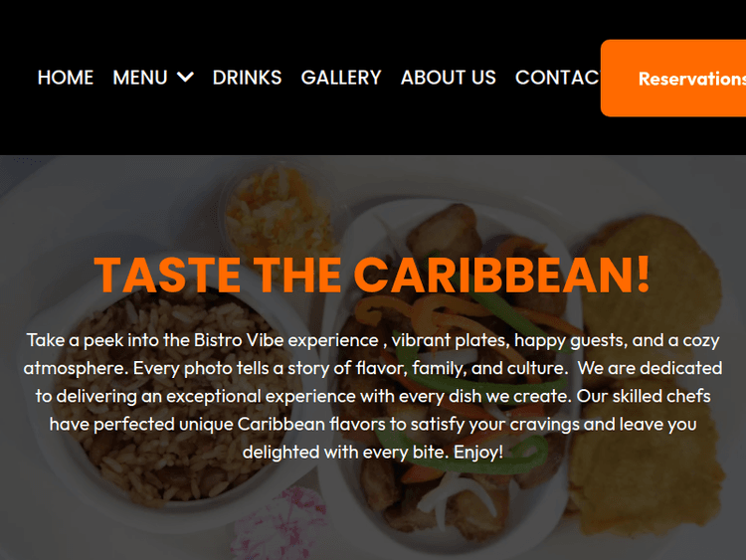Click the phrase Our skilled chefs
Image resolution: width=746 pixels, height=560 pixels.
(x=644, y=396)
